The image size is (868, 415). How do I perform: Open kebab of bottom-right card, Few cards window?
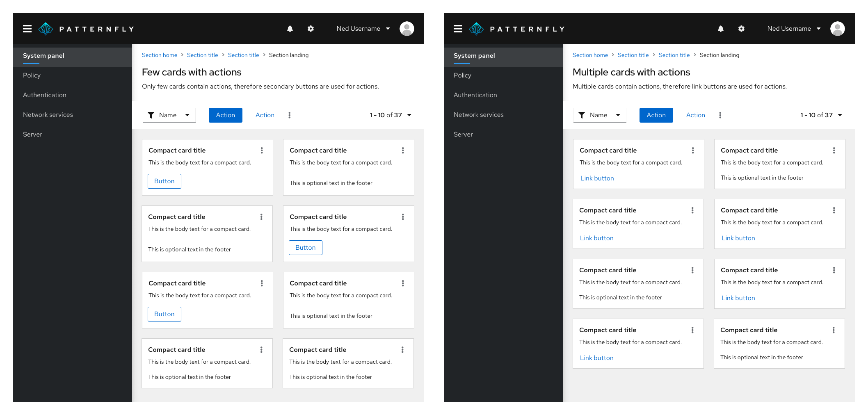402,350
